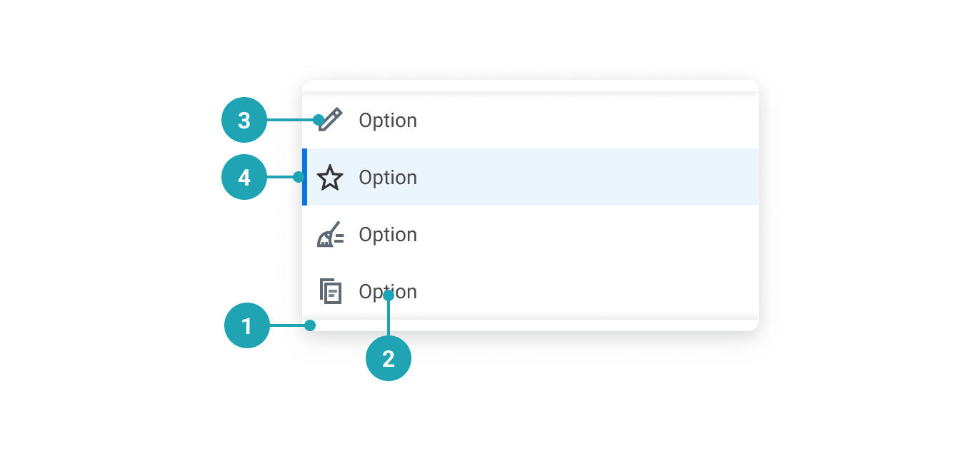
Task: Click the teal callout badge numbered 4
Action: (x=244, y=177)
